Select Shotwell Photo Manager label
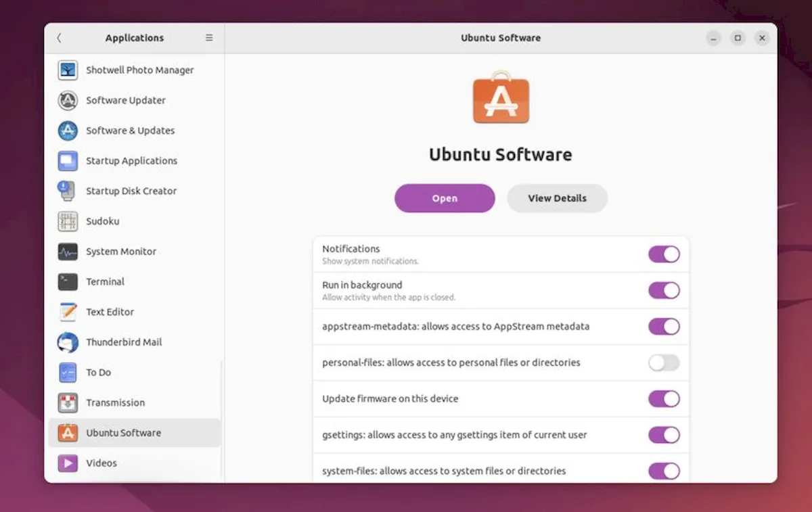Viewport: 812px width, 512px height. click(140, 70)
